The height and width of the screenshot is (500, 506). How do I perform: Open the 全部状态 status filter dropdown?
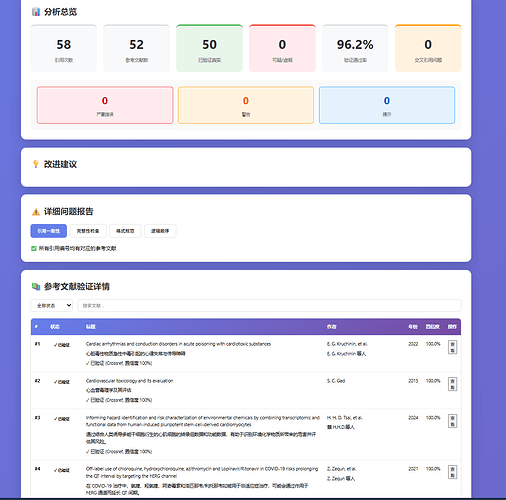(52, 305)
